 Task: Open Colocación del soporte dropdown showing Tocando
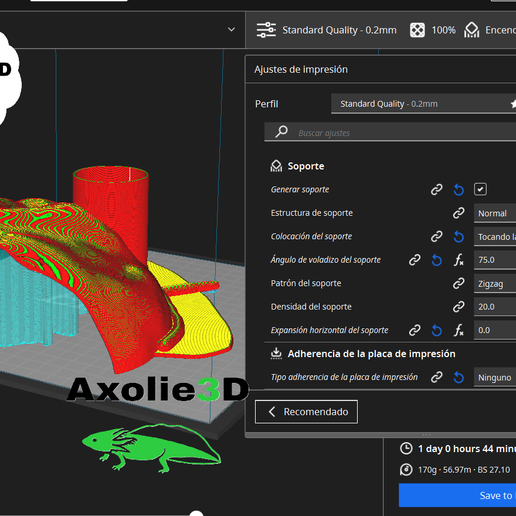pos(495,237)
